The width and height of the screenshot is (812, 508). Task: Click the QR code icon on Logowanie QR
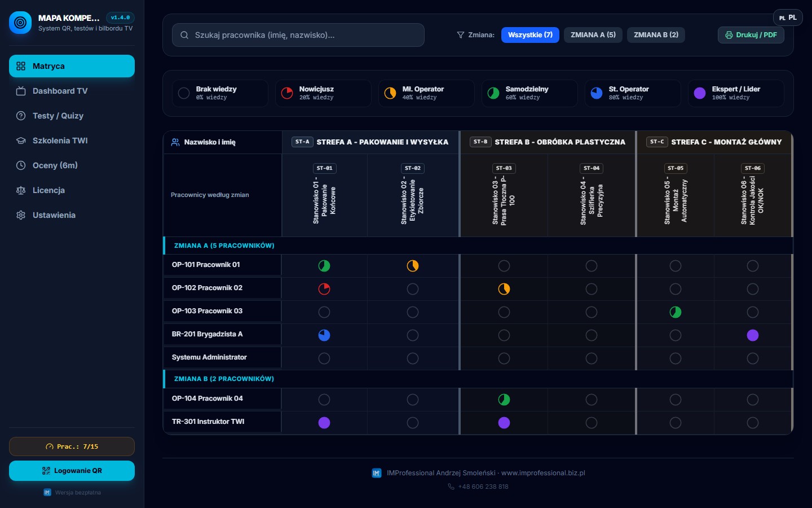point(46,471)
